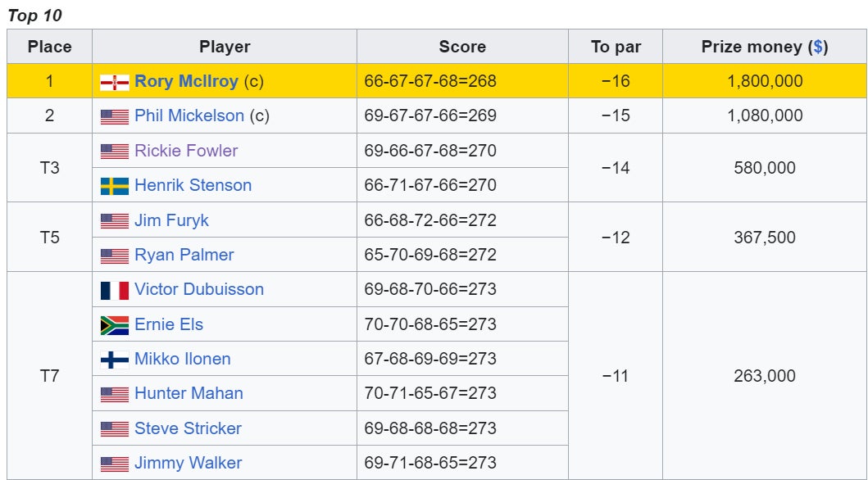Viewport: 868px width, 480px height.
Task: Visit the Ryan Palmer link
Action: tap(184, 255)
